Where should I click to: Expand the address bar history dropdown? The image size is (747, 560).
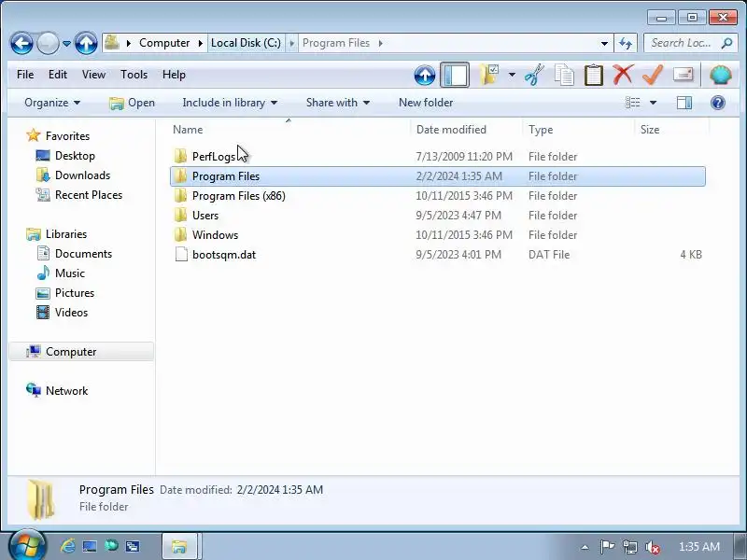coord(604,43)
